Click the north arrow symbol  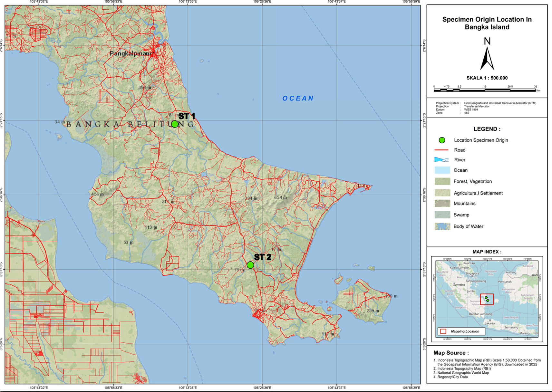(x=487, y=58)
